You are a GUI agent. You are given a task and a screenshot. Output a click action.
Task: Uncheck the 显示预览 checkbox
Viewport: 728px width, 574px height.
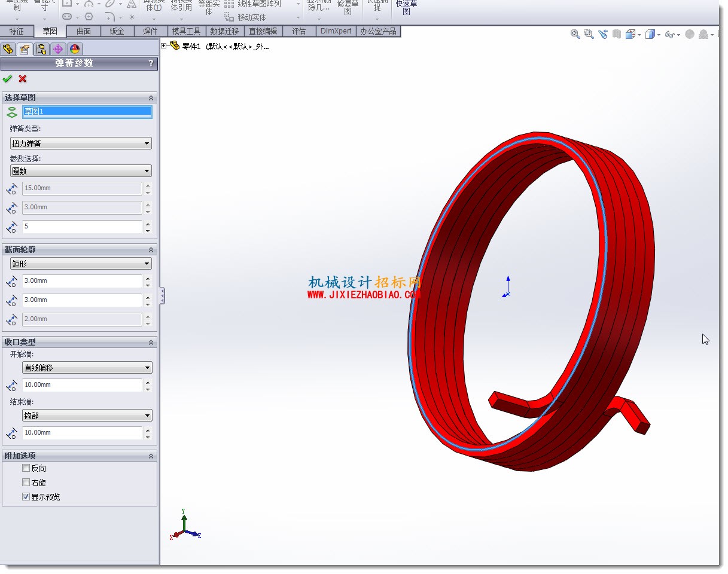coord(26,497)
